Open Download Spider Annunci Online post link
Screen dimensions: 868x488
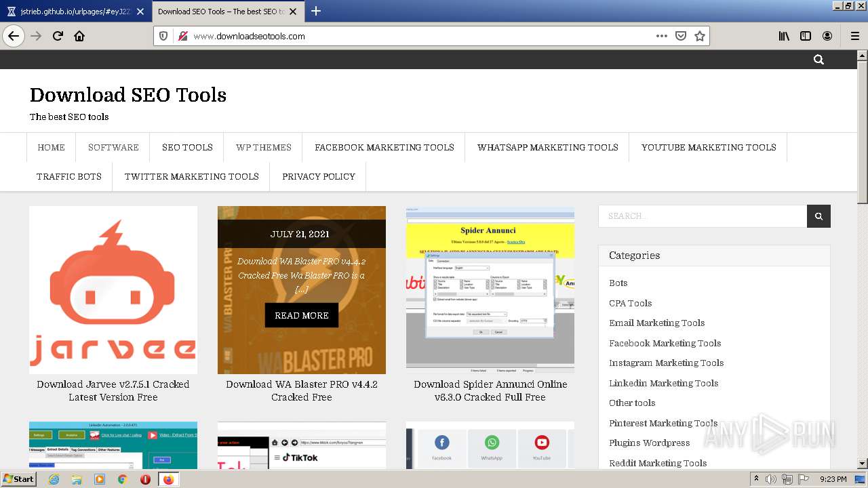click(x=490, y=390)
